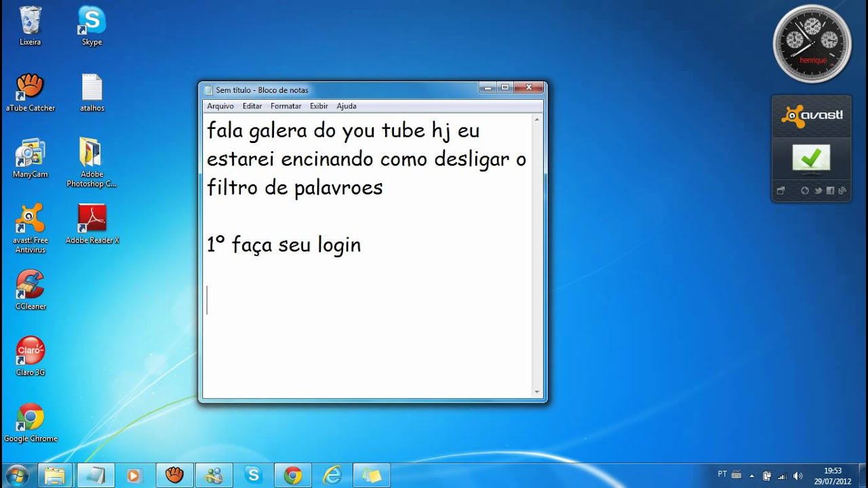Open aTube Catcher from the taskbar
The width and height of the screenshot is (868, 488).
(174, 475)
